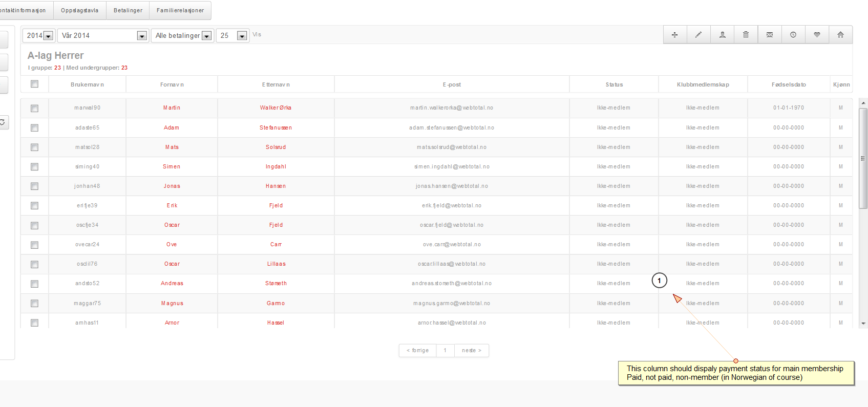Click the envelope mail icon
The height and width of the screenshot is (407, 868).
769,35
